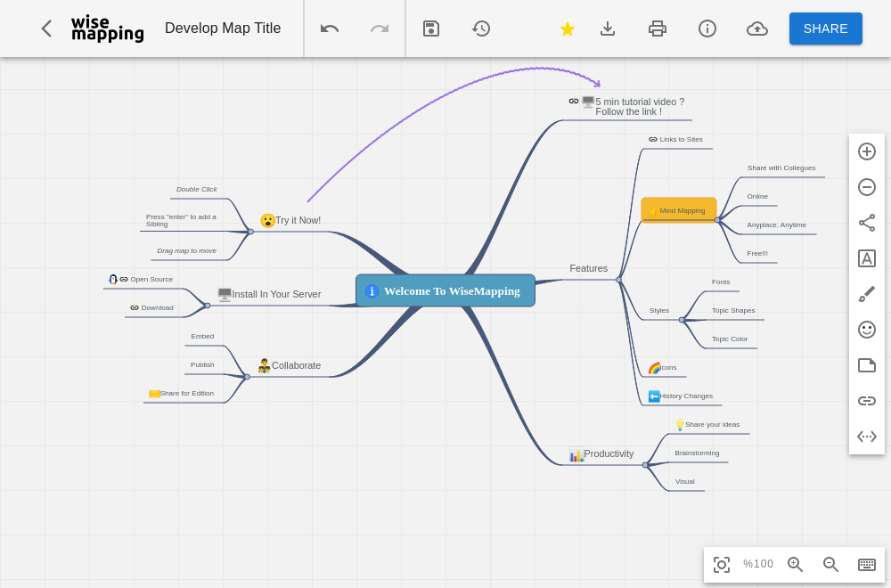Collapse the 'Collaborate' branch node

[247, 377]
